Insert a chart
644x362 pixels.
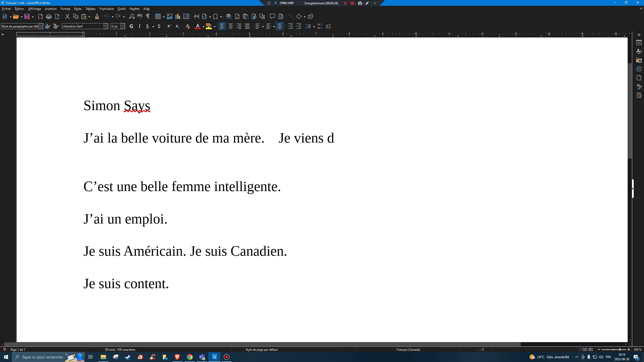point(178,16)
